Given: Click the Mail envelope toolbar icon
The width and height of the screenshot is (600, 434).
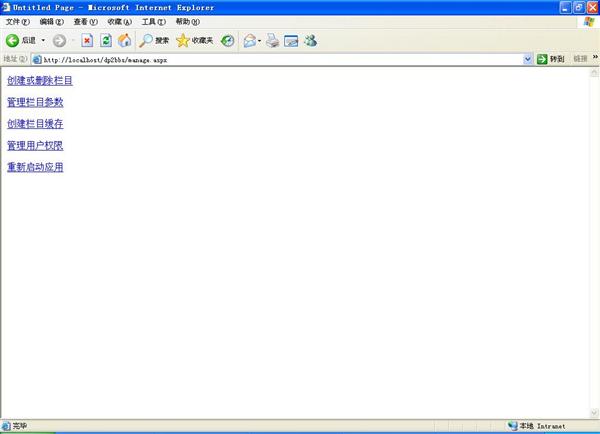Looking at the screenshot, I should coord(250,41).
